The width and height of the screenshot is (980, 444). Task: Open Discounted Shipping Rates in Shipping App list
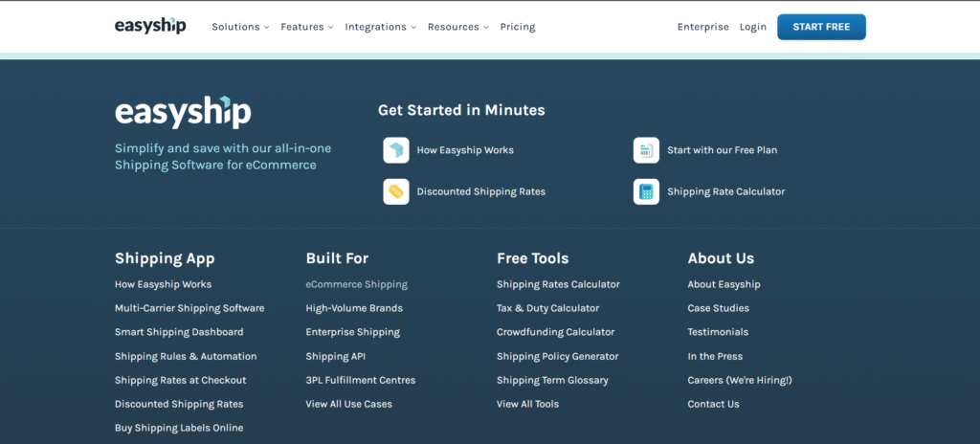coord(179,404)
